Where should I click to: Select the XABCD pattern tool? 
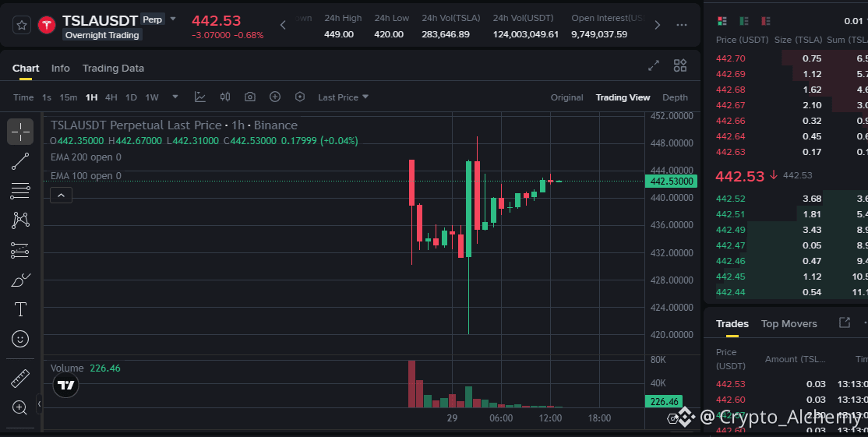click(x=20, y=220)
